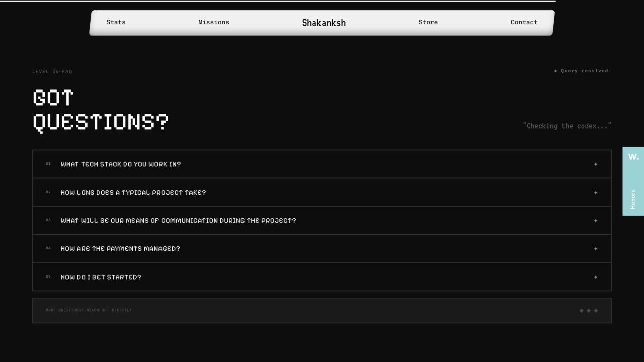Click the 03 number label
644x362 pixels.
point(48,220)
